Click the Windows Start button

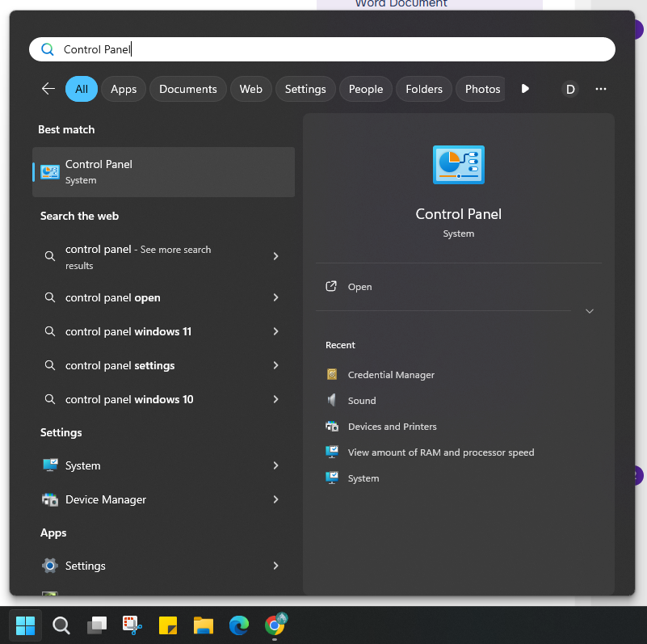pyautogui.click(x=25, y=625)
